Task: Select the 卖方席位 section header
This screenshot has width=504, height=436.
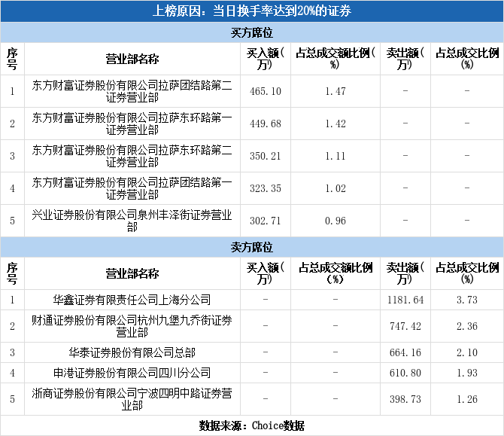Action: [252, 247]
